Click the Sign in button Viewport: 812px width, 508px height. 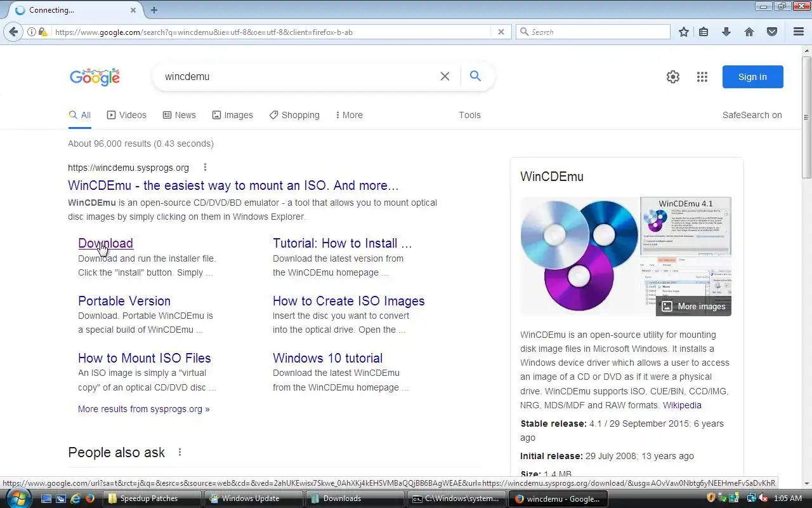[752, 77]
